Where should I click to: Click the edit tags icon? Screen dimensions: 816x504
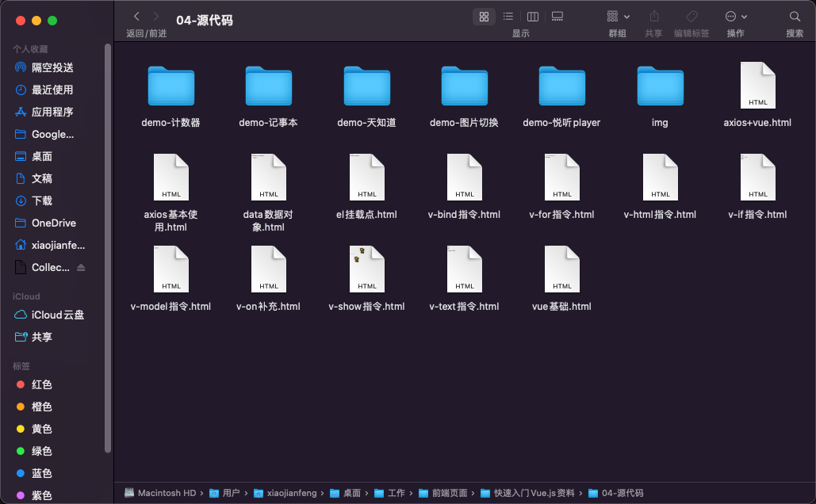point(691,17)
